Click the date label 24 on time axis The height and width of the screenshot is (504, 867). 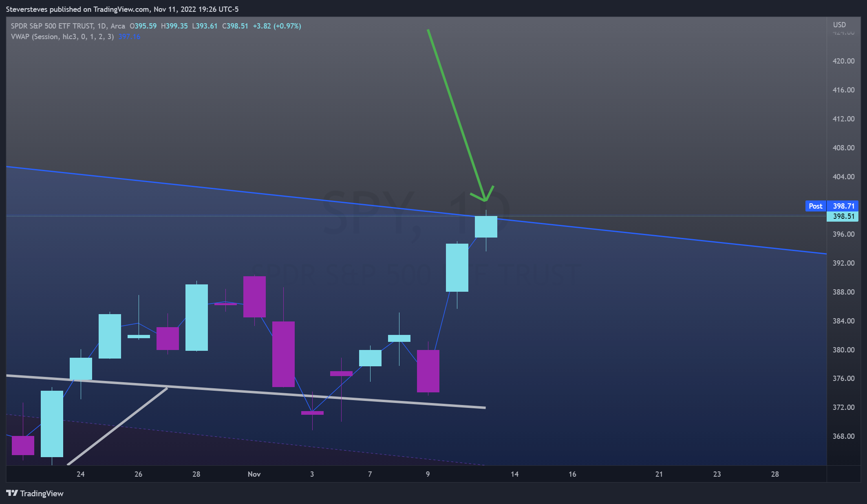click(x=81, y=474)
